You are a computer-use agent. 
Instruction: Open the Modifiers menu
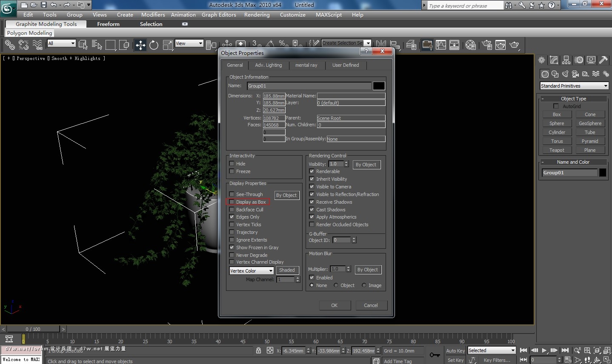(x=153, y=14)
